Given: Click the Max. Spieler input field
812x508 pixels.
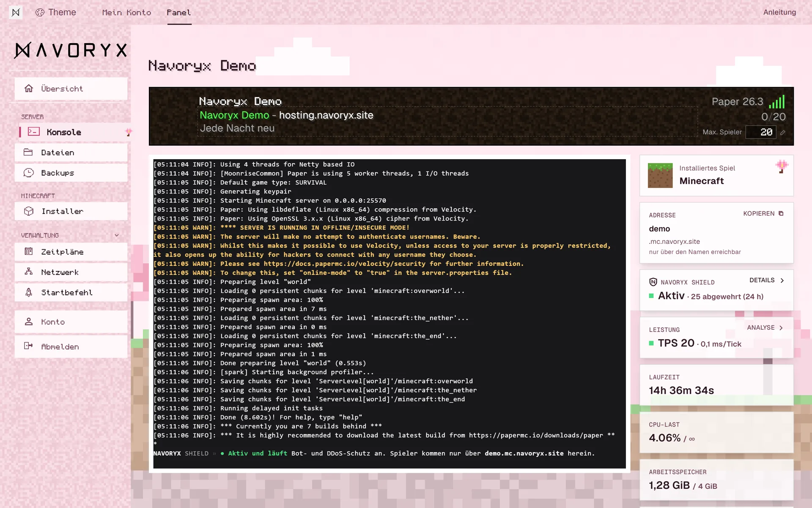Looking at the screenshot, I should point(761,132).
